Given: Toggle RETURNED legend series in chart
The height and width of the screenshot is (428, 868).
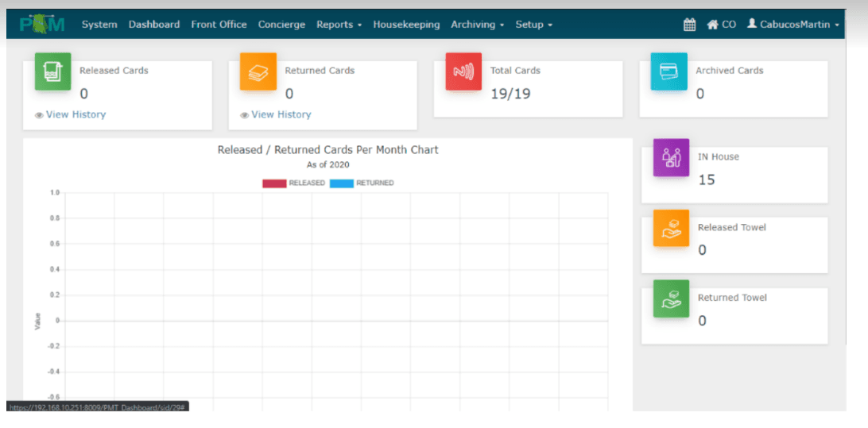Looking at the screenshot, I should tap(362, 183).
